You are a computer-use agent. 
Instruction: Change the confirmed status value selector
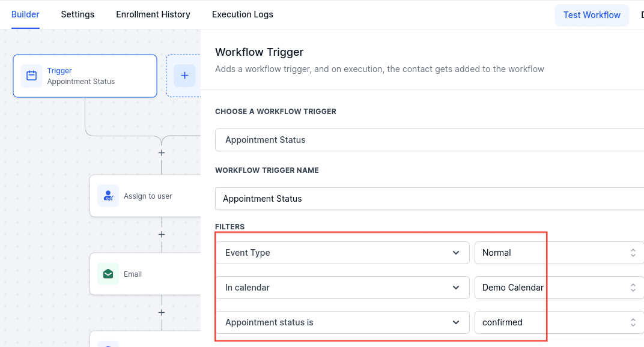(x=559, y=322)
